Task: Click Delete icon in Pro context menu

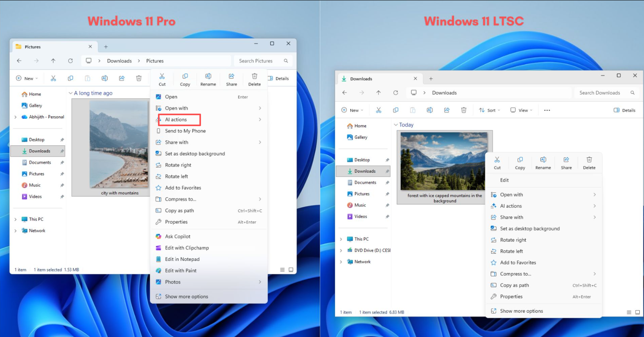Action: pos(255,76)
